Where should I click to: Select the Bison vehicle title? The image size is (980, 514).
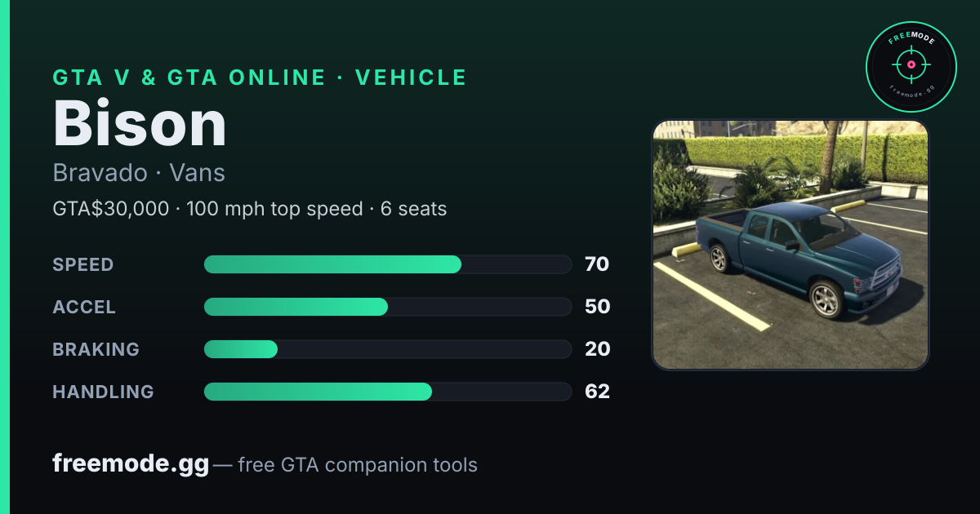pyautogui.click(x=140, y=124)
